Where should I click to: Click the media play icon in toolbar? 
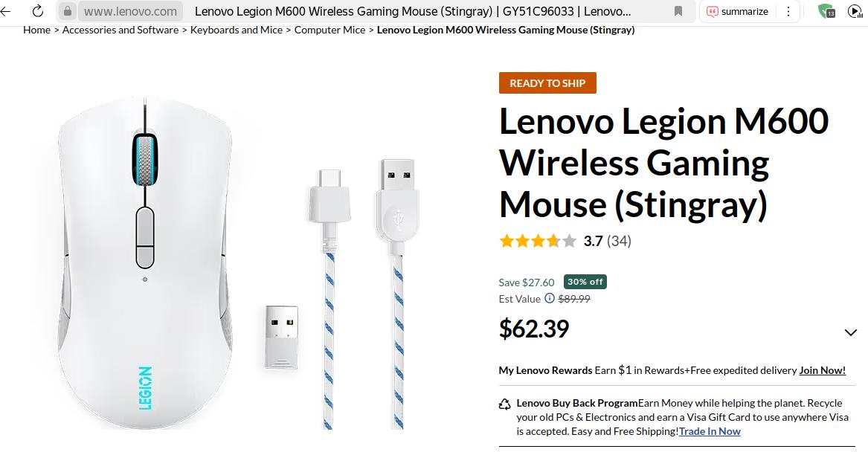tap(855, 11)
